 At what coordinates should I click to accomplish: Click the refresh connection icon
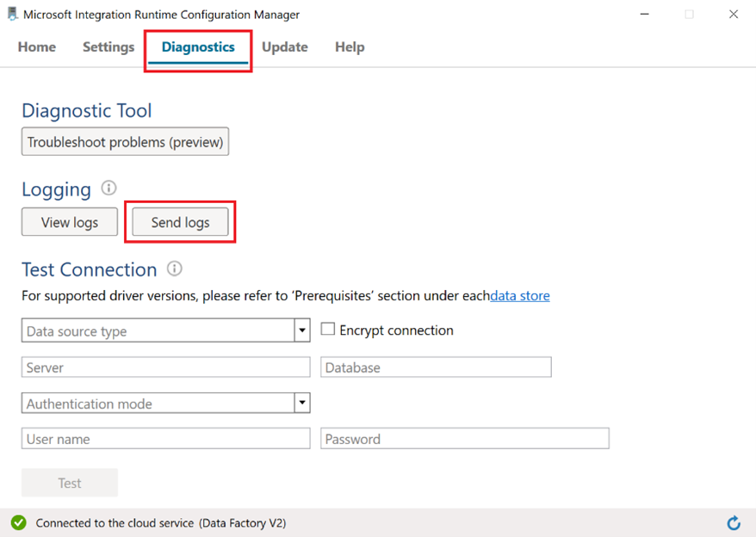click(x=734, y=522)
